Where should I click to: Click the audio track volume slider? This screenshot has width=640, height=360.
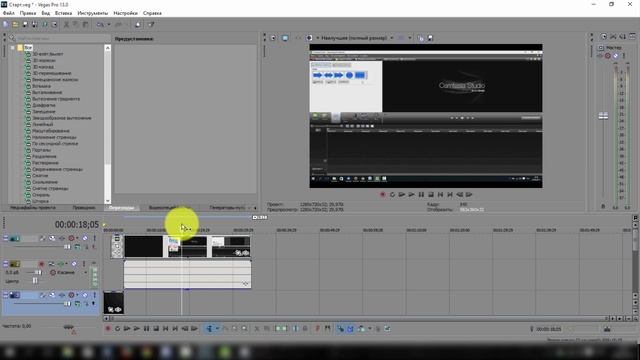[38, 272]
